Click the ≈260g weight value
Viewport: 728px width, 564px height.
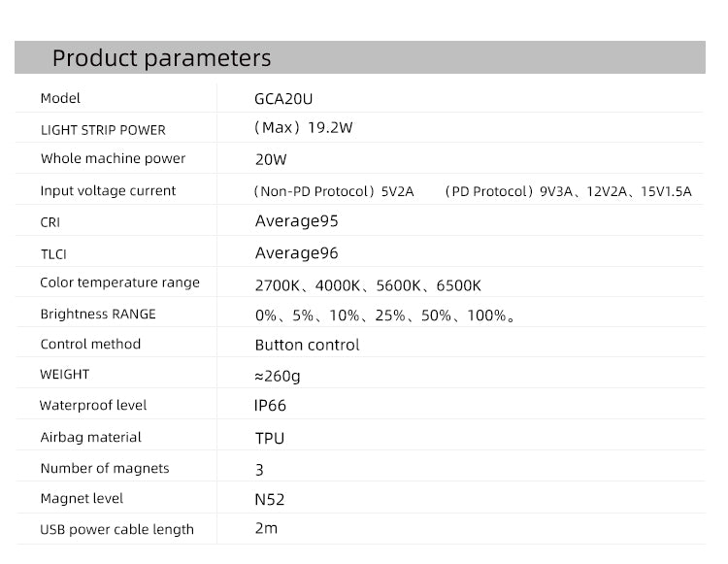(x=278, y=375)
